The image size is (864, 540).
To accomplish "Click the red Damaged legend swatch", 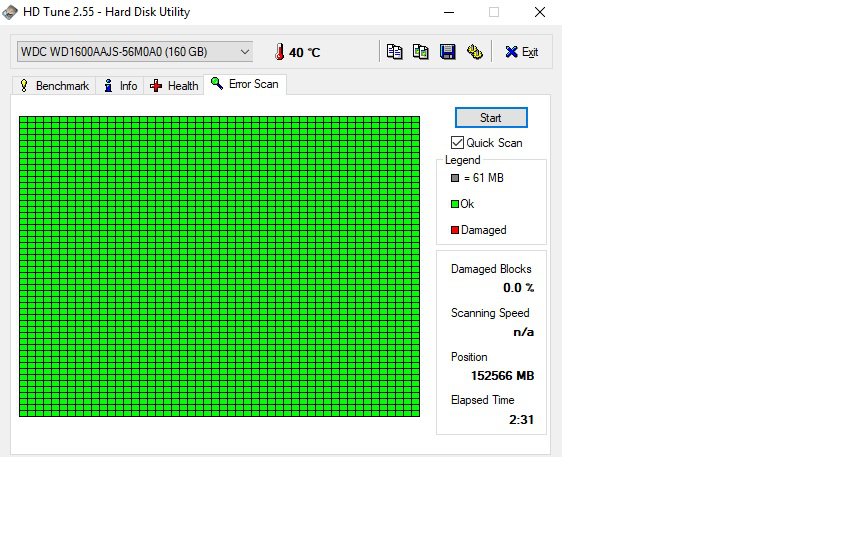I will point(455,230).
